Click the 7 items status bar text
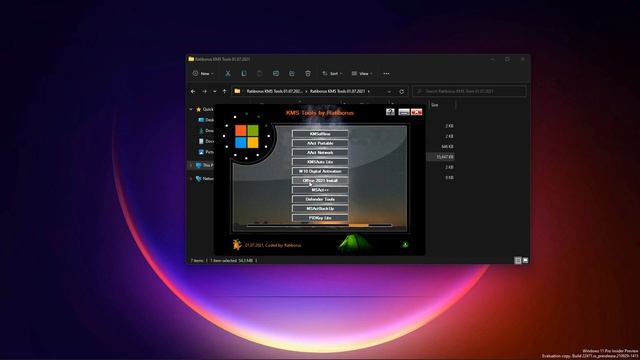Image resolution: width=640 pixels, height=360 pixels. pos(197,260)
